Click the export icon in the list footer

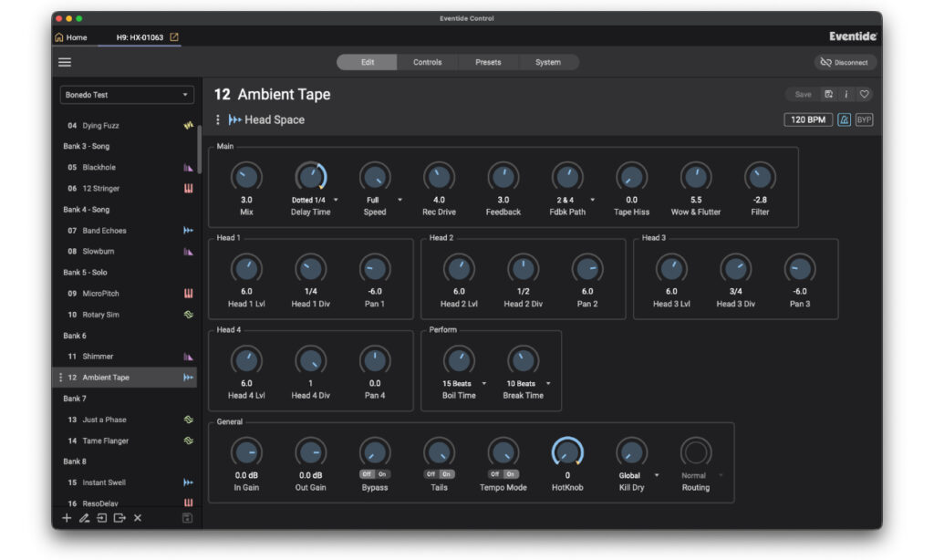[x=119, y=518]
